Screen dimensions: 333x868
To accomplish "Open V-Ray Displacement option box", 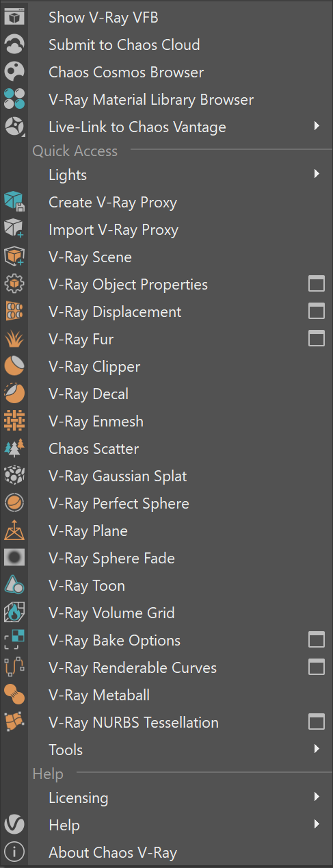I will [316, 311].
